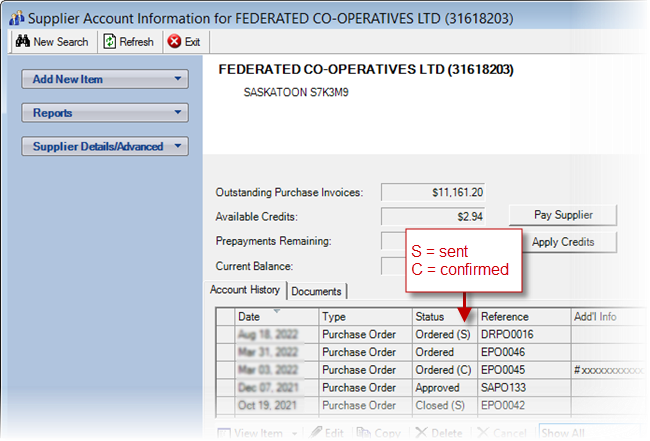Click the Oct 19, 2021 date cell
Viewport: 650px width, 441px height.
(x=276, y=405)
